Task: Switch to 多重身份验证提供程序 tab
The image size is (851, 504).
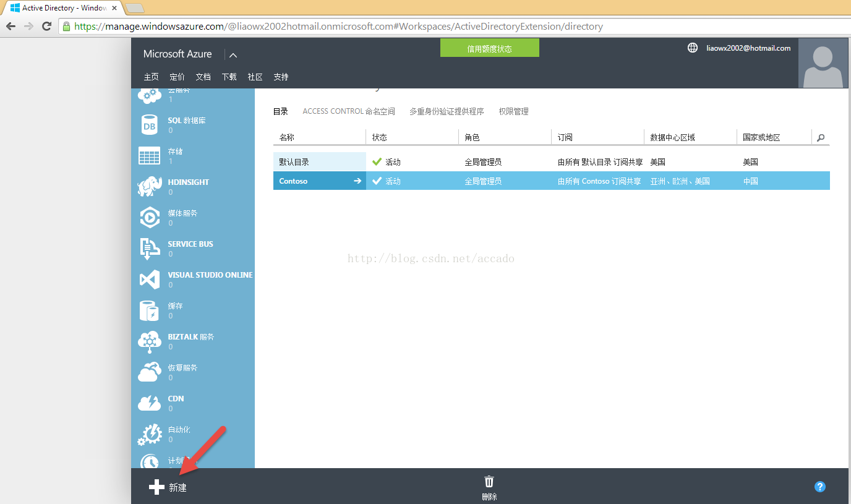Action: pyautogui.click(x=447, y=111)
